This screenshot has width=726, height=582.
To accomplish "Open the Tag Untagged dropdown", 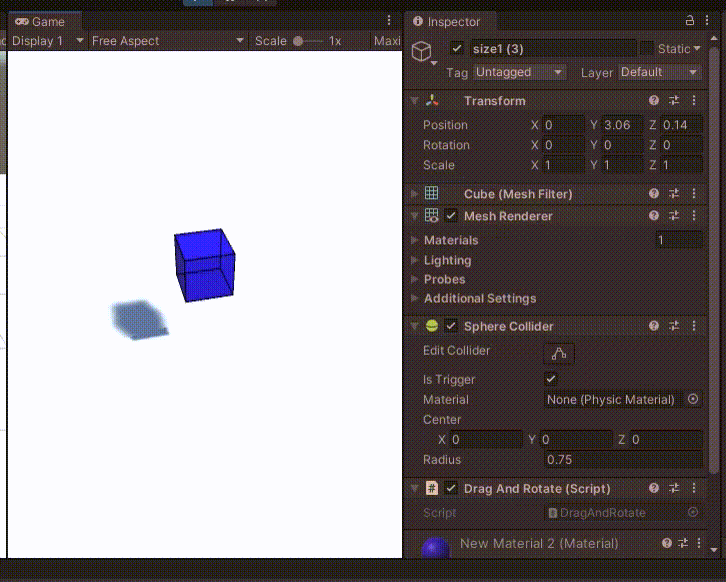I will (519, 72).
